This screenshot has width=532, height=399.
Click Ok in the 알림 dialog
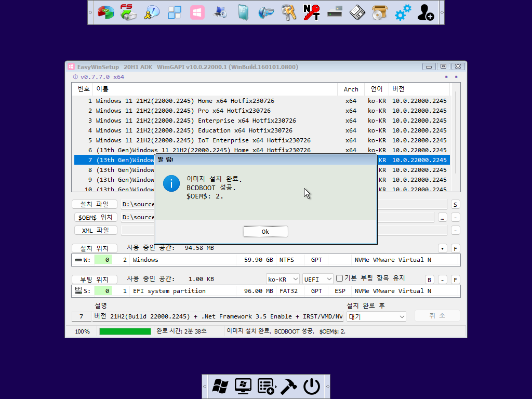(x=265, y=231)
